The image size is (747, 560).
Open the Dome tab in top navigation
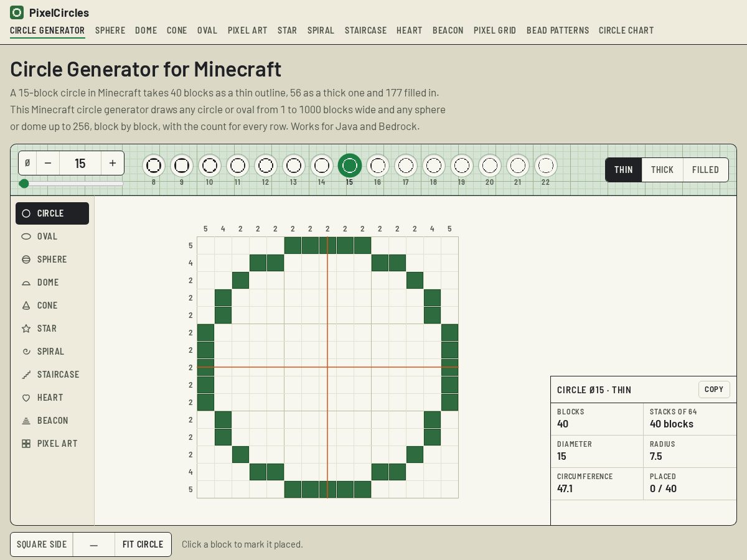coord(146,30)
